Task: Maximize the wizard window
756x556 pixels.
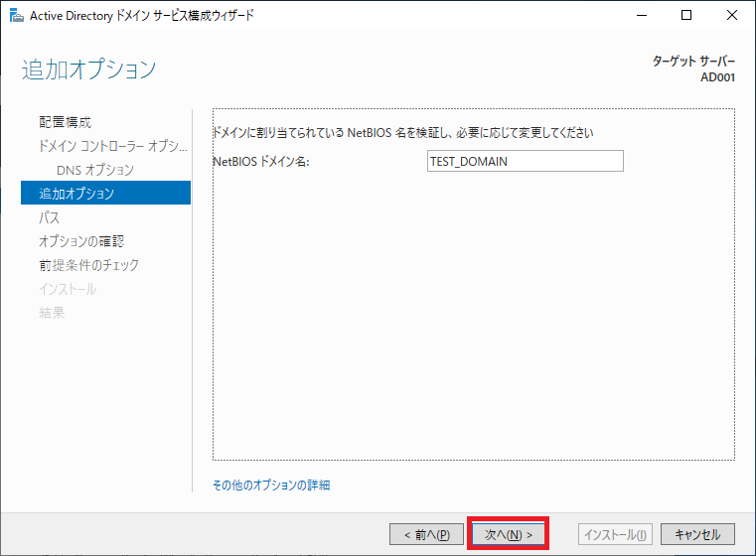Action: (686, 16)
